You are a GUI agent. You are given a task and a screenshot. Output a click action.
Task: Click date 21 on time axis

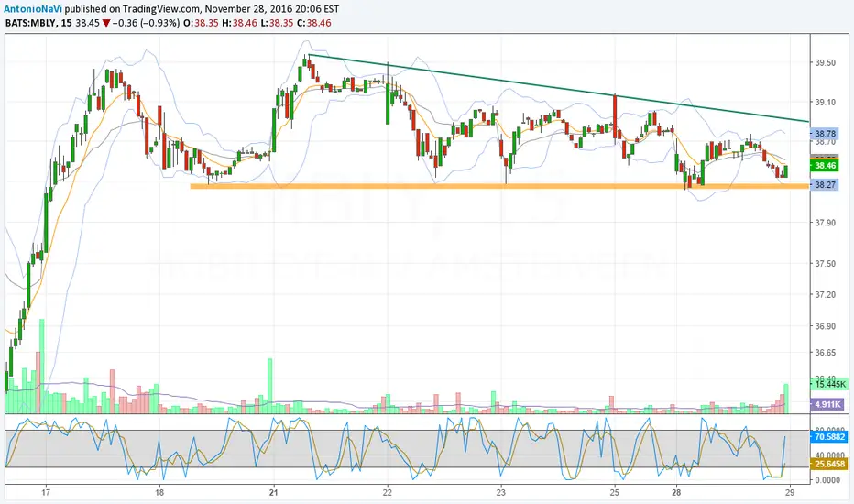pos(273,493)
